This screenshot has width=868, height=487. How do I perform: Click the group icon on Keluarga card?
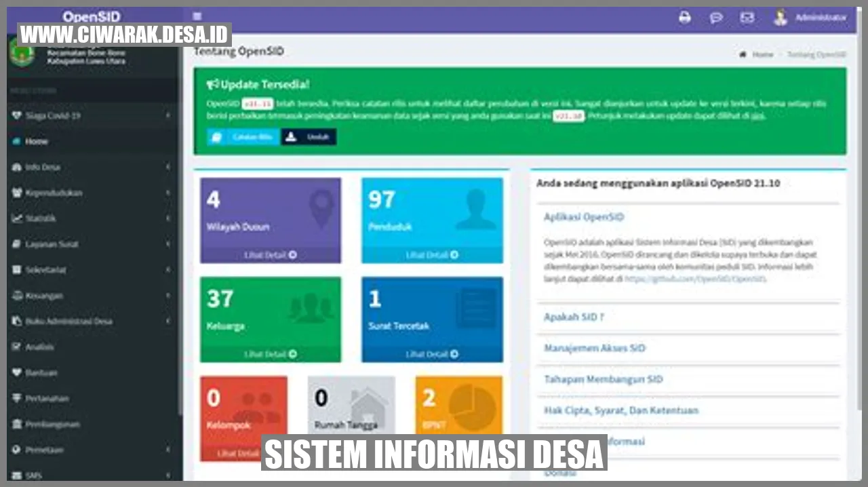coord(311,307)
